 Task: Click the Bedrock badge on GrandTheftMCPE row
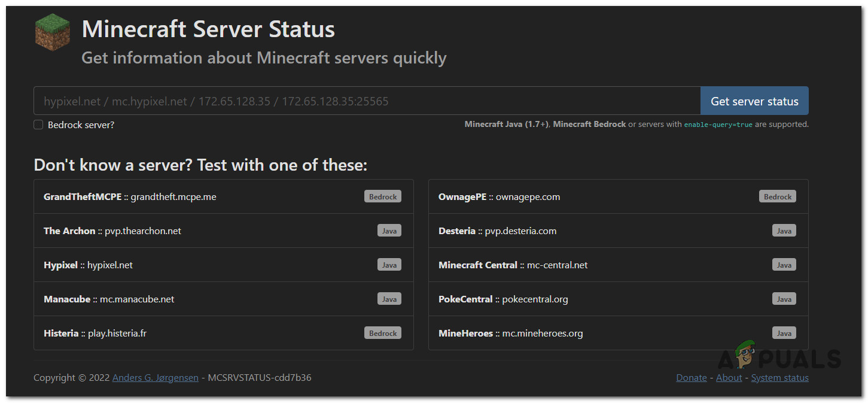[383, 196]
